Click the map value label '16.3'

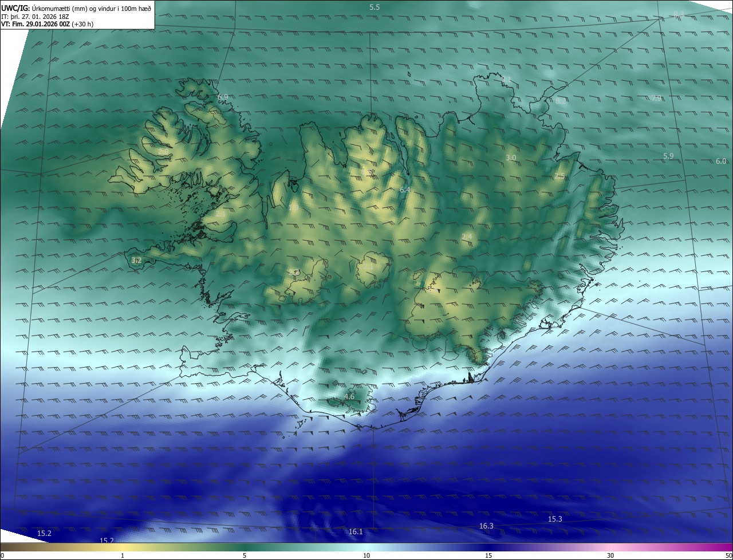tap(486, 526)
